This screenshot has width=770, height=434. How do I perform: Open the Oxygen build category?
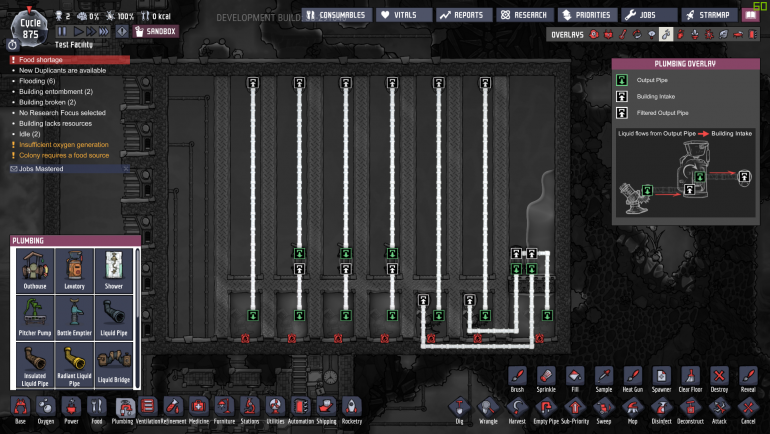pyautogui.click(x=46, y=410)
